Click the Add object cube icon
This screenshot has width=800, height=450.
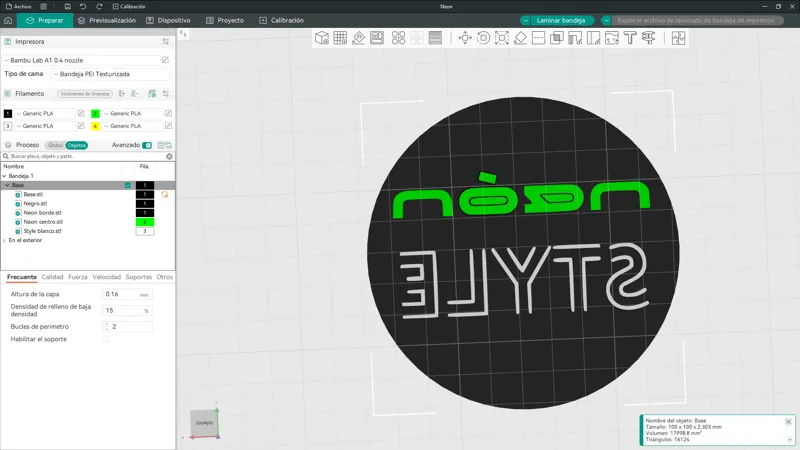click(x=321, y=38)
